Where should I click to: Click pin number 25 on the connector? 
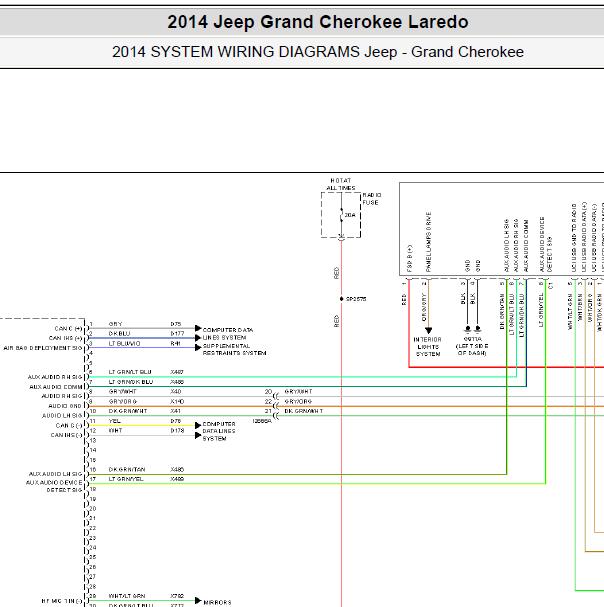tap(93, 557)
